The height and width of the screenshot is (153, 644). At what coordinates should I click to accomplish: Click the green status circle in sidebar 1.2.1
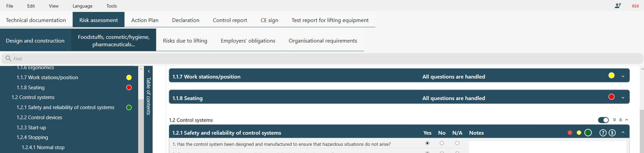(x=129, y=107)
